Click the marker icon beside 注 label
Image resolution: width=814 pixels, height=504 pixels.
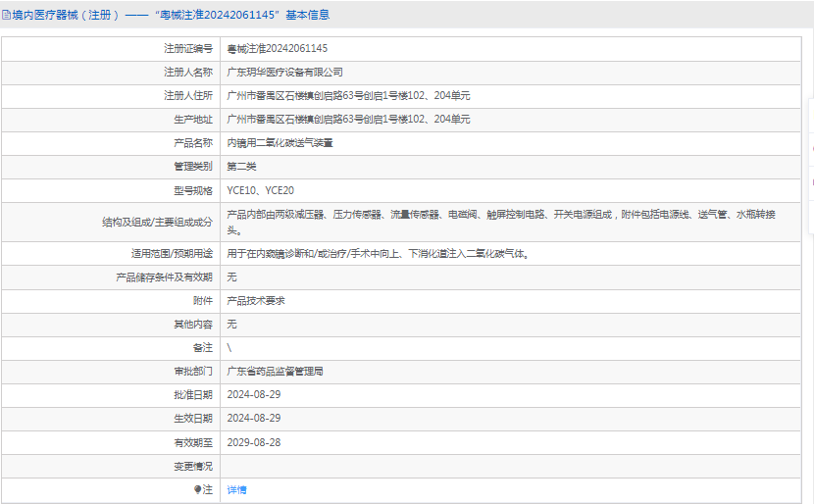[x=197, y=489]
